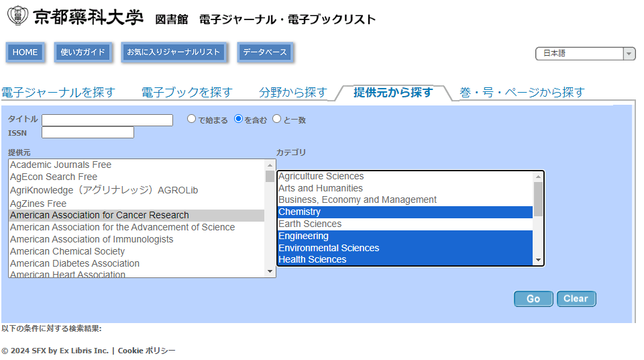The width and height of the screenshot is (644, 360).
Task: Select the を含む radio button
Action: [x=238, y=119]
